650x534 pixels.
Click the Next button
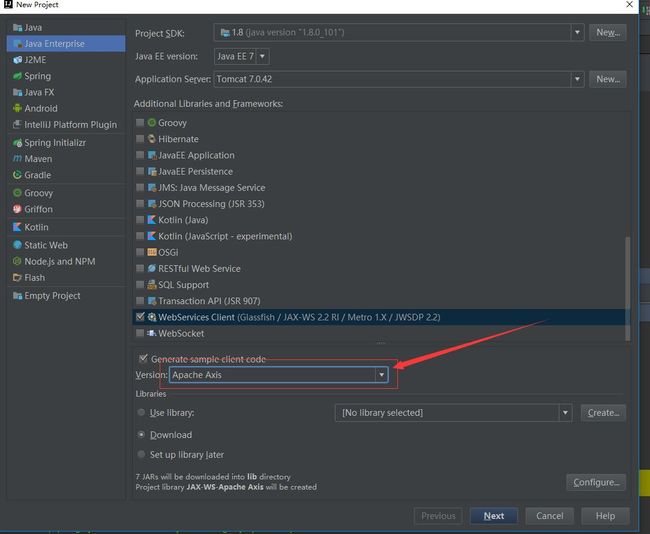494,516
